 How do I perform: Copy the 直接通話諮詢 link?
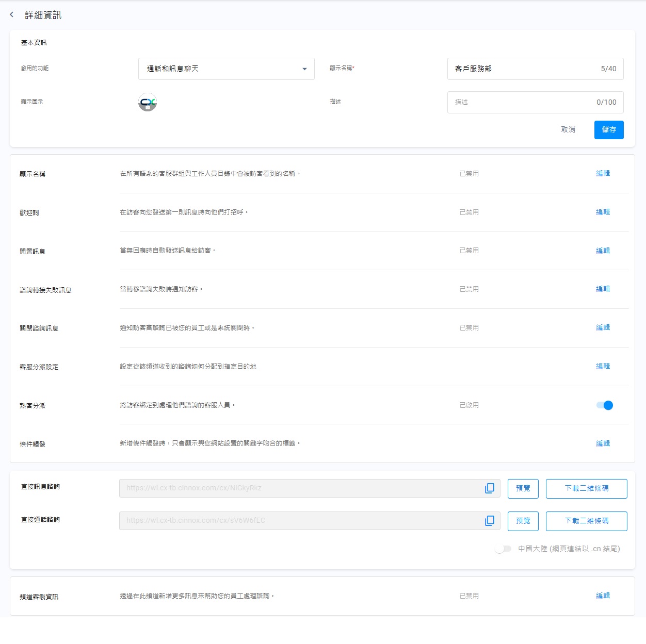click(490, 521)
